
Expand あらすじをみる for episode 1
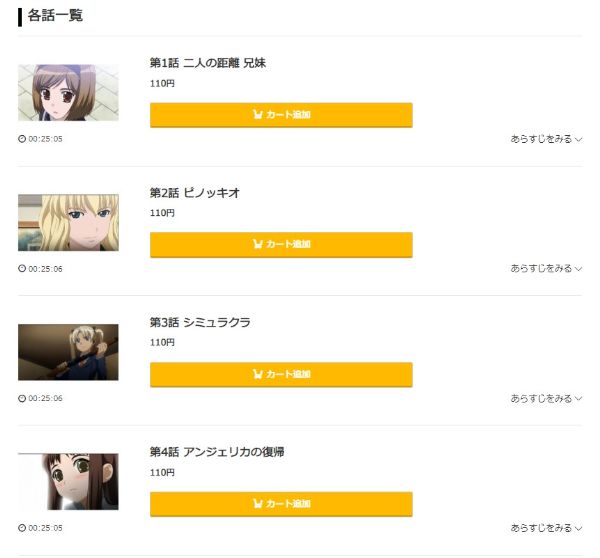546,139
